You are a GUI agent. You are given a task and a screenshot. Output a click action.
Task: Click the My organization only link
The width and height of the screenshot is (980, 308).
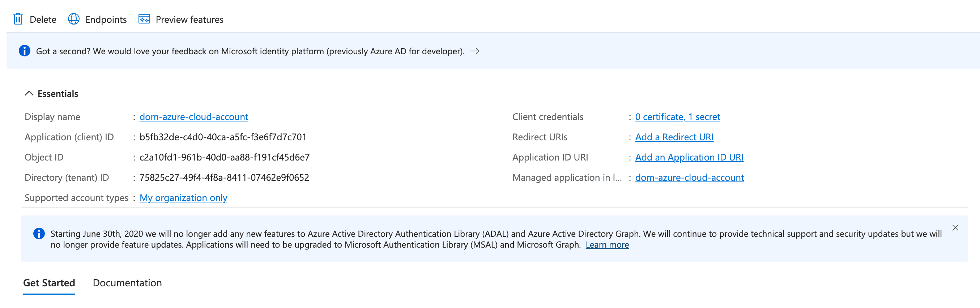[x=183, y=198]
